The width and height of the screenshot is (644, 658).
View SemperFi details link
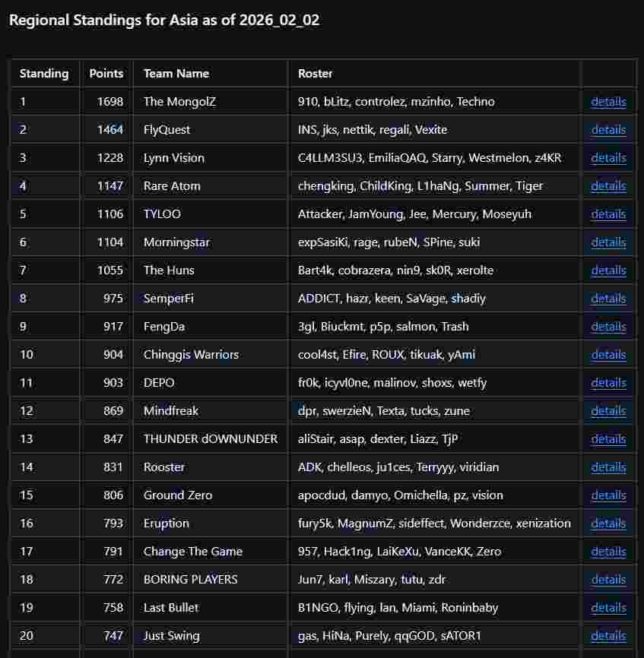pyautogui.click(x=608, y=299)
